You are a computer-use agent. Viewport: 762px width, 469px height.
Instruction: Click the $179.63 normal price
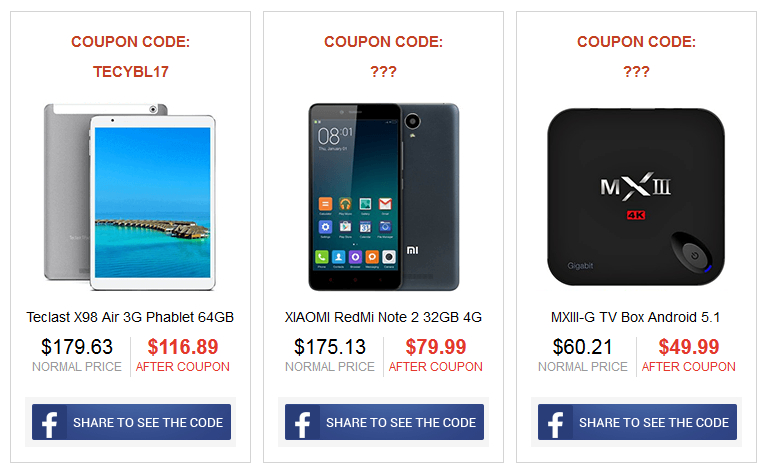tap(77, 347)
